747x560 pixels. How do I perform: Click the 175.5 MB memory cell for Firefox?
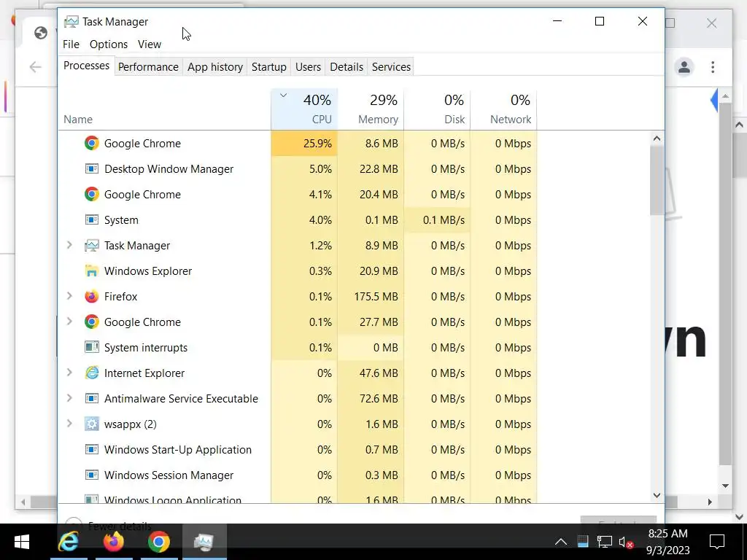point(371,296)
